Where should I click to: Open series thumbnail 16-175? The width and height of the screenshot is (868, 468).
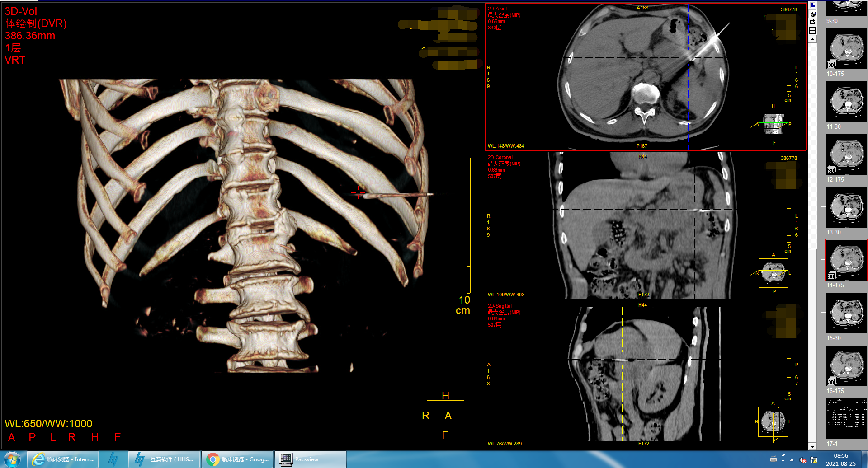pyautogui.click(x=846, y=366)
